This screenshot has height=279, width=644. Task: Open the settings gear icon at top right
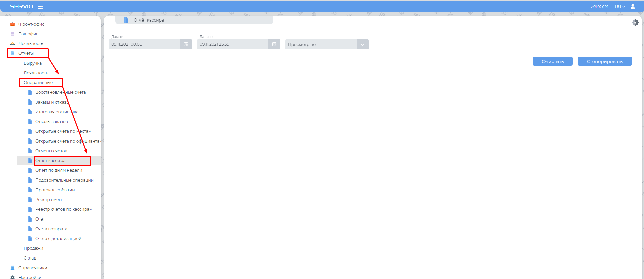click(x=635, y=23)
